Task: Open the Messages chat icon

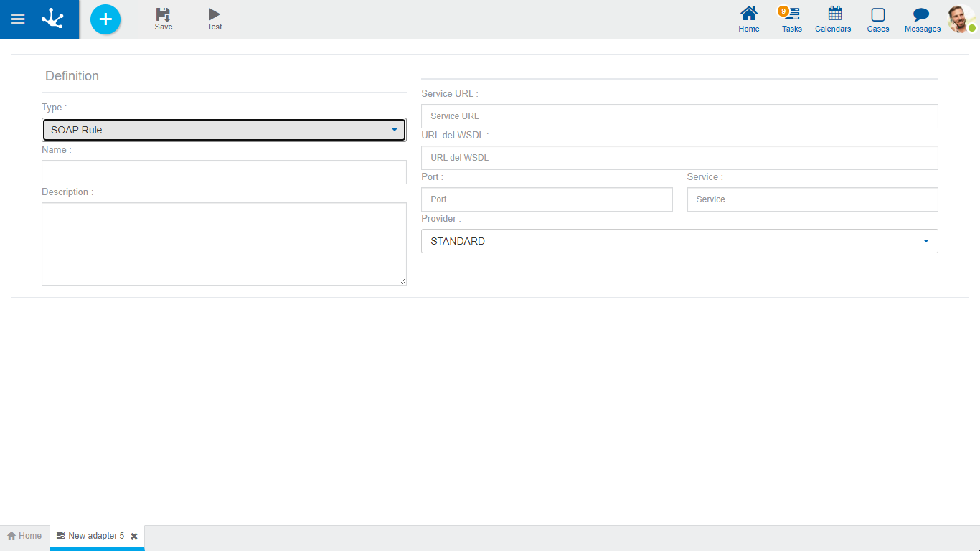Action: [923, 19]
